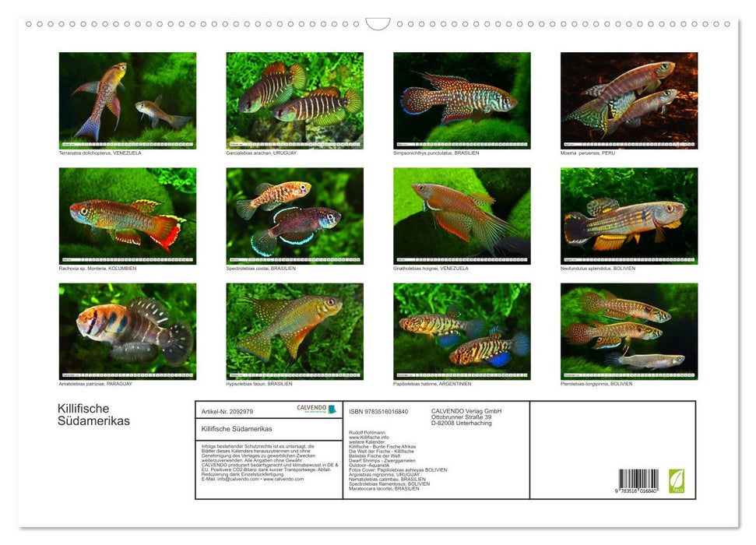Click the ISBN barcode
756x545 pixels.
coord(638,480)
